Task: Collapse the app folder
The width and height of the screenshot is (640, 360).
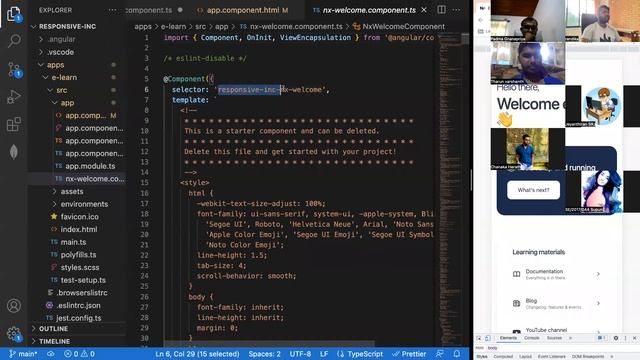Action: (x=67, y=103)
